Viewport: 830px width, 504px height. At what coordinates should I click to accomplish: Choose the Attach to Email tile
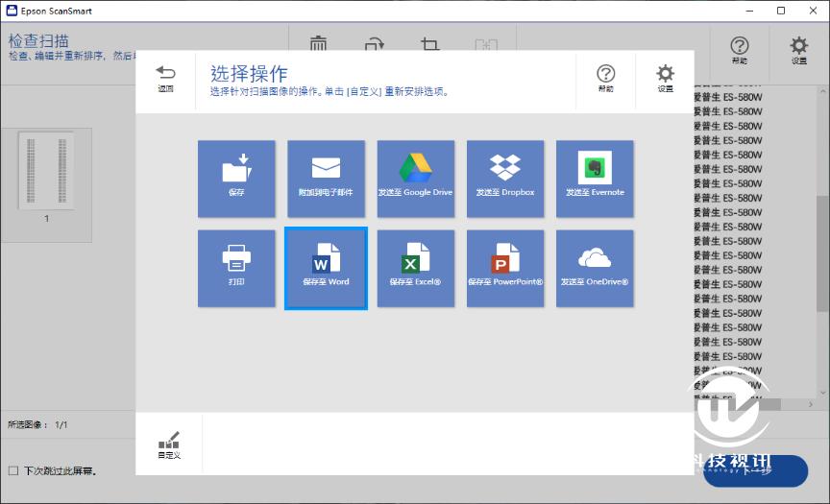pos(326,179)
